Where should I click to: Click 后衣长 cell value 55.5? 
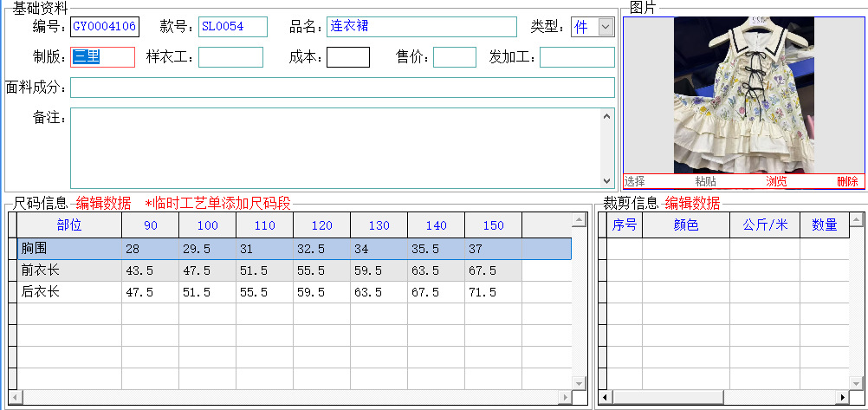pos(264,292)
